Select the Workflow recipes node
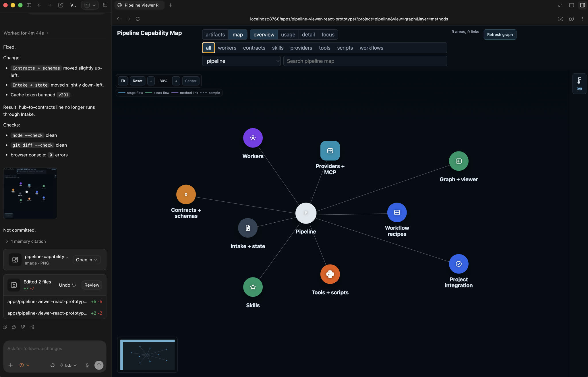Image resolution: width=588 pixels, height=377 pixels. 397,212
